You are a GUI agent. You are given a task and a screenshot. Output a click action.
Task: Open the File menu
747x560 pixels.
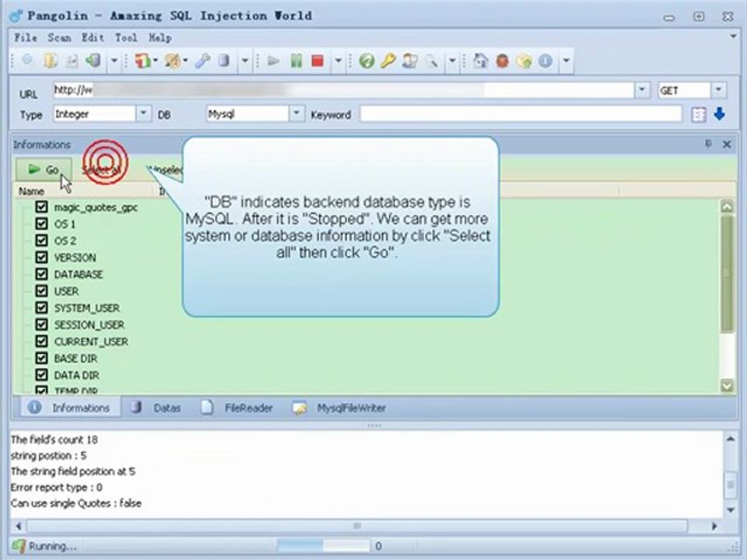click(26, 37)
